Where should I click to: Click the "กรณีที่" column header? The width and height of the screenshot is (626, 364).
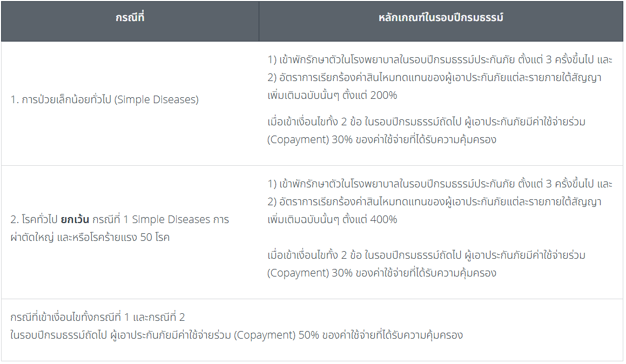tap(130, 18)
